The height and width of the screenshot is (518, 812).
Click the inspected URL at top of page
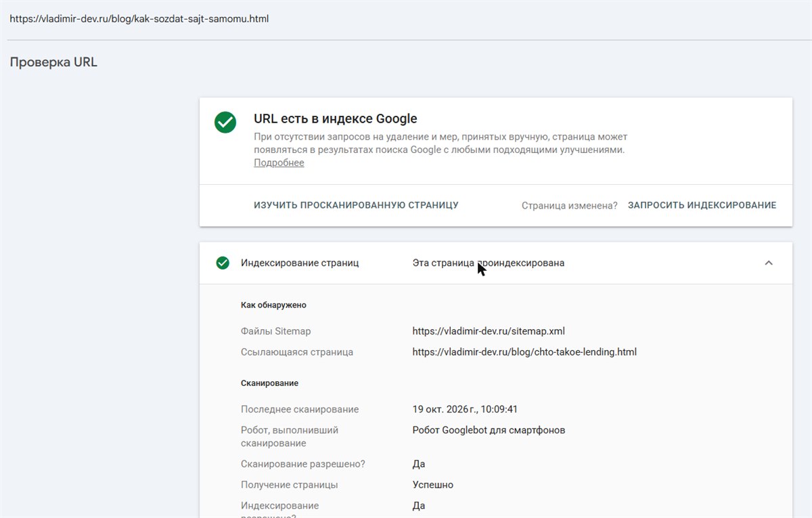[x=139, y=19]
